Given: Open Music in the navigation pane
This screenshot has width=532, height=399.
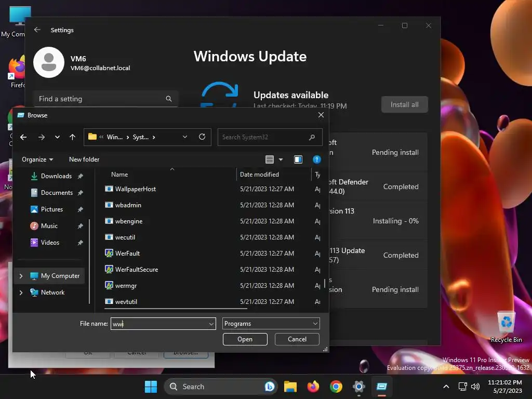Looking at the screenshot, I should [x=49, y=226].
